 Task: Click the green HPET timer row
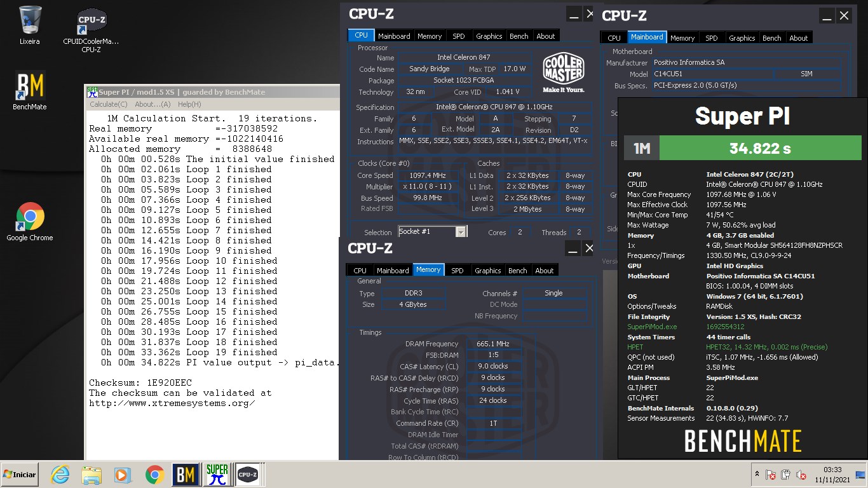[728, 347]
